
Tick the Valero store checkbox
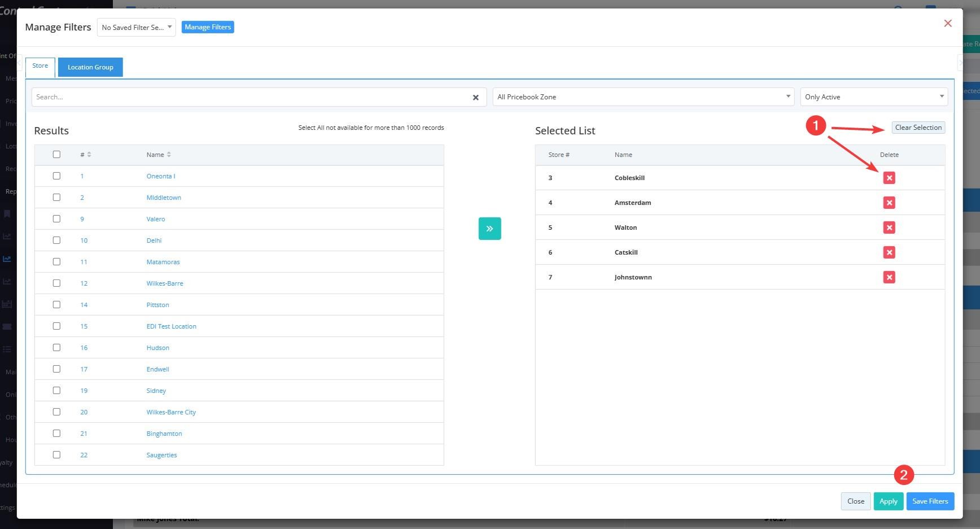56,219
